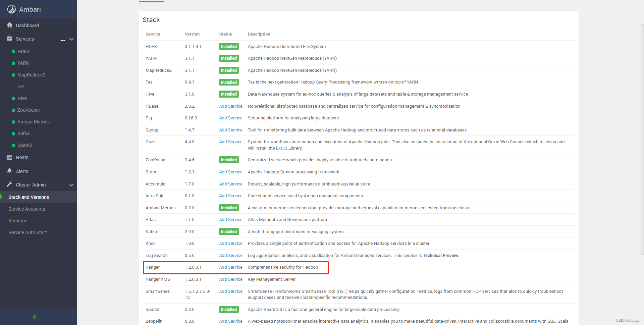The image size is (644, 325).
Task: Open Dashboard via its home icon
Action: (9, 25)
